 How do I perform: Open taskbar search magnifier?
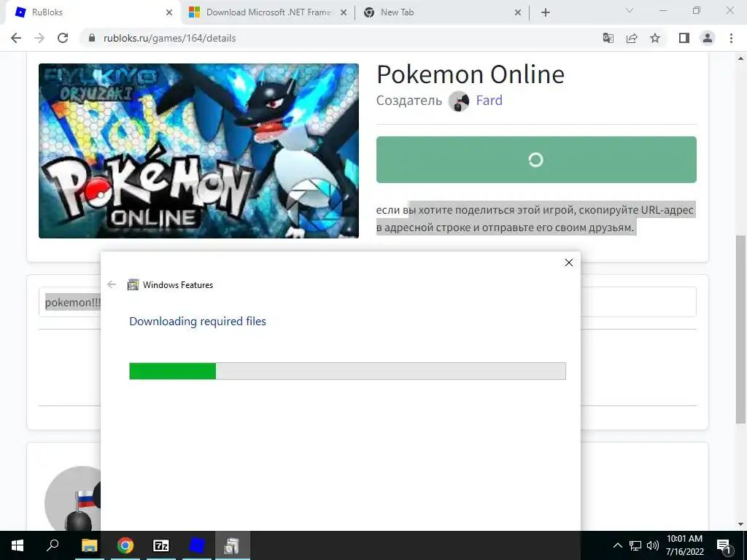[x=53, y=545]
